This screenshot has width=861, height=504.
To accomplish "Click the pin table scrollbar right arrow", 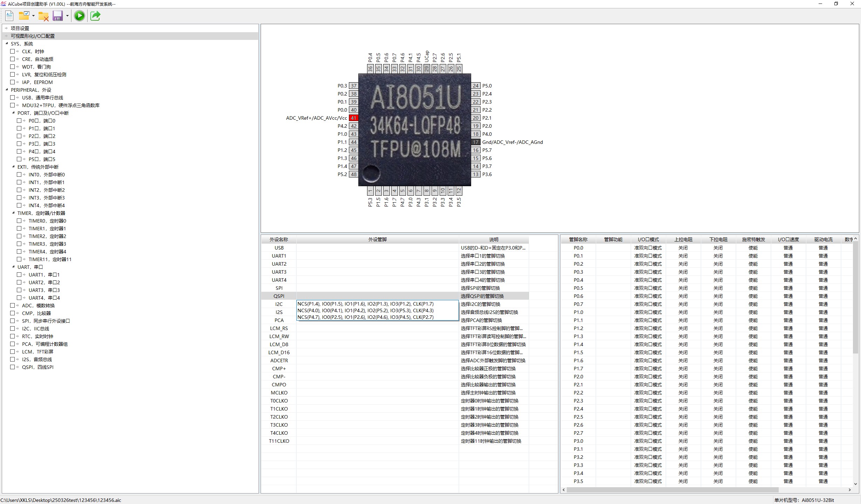I will [849, 490].
